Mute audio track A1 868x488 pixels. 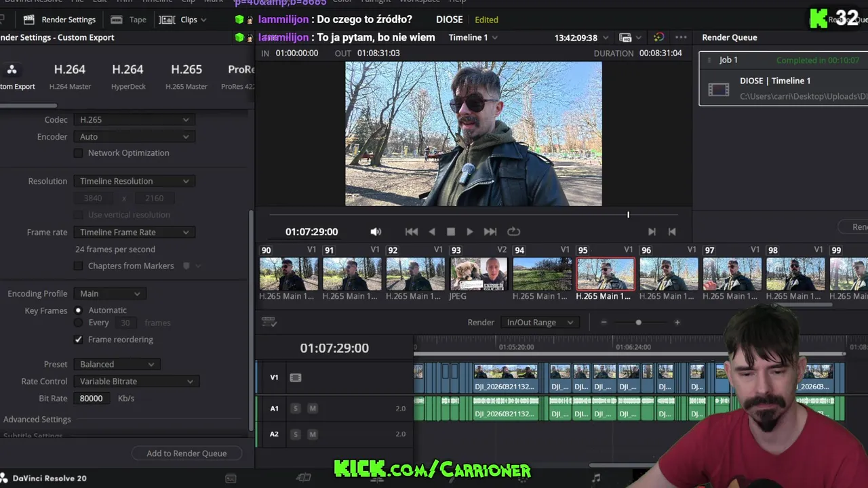point(313,408)
